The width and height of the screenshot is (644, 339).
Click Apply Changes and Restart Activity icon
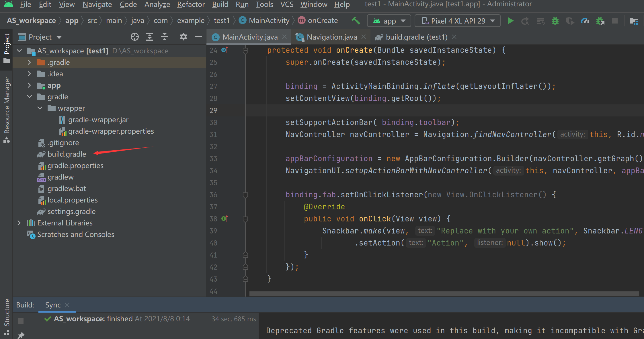525,21
